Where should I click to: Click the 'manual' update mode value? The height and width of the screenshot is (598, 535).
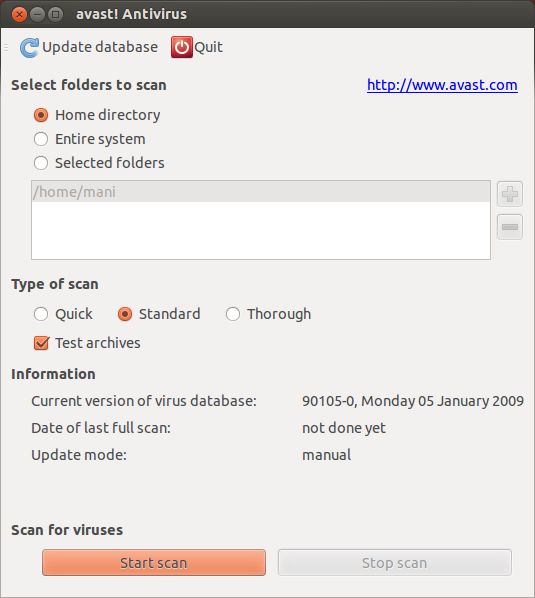(326, 455)
